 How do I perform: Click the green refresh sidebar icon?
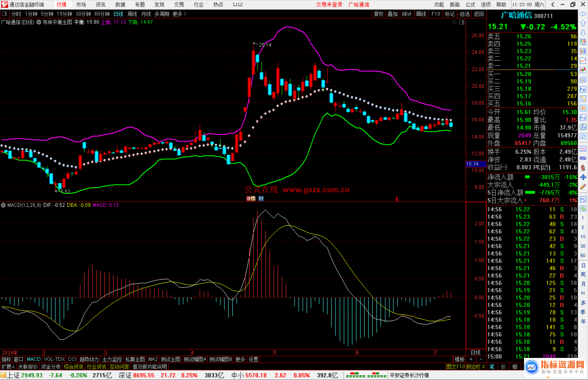point(583,209)
